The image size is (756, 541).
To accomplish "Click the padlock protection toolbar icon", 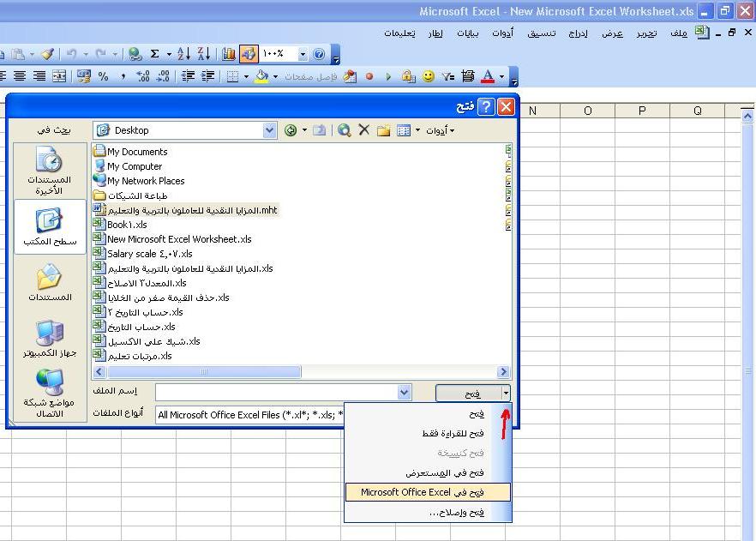I will click(x=408, y=76).
